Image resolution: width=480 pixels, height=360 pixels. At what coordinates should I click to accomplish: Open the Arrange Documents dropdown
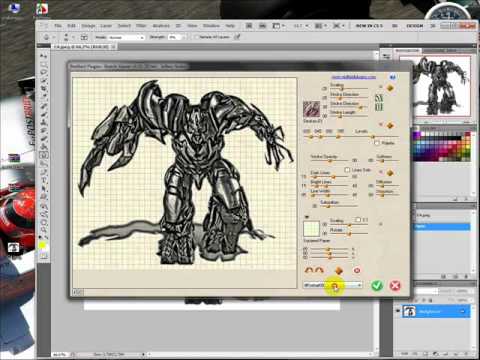click(x=320, y=26)
